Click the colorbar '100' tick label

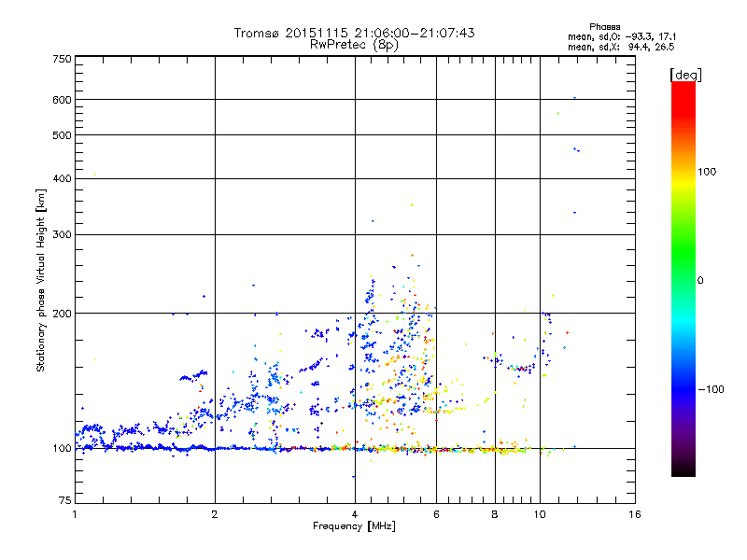707,172
